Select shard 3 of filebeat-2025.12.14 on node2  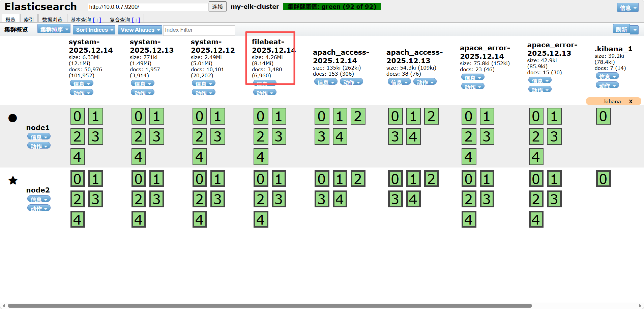[279, 199]
